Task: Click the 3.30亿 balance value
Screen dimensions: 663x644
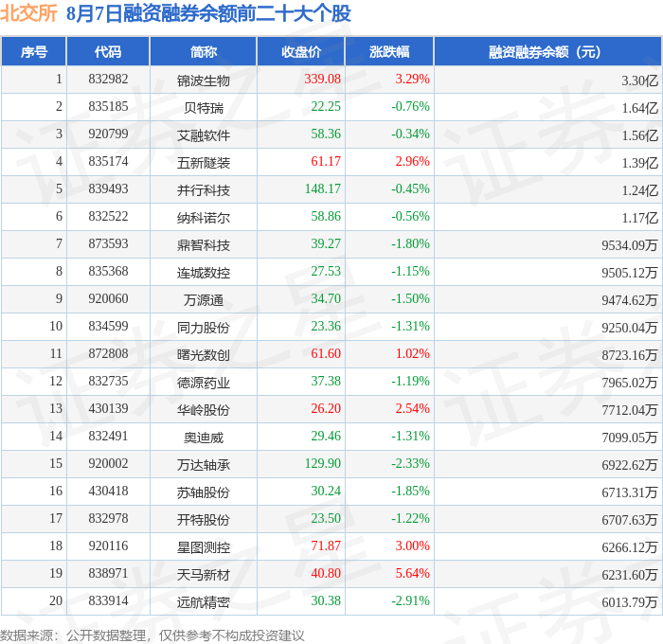Action: point(639,80)
